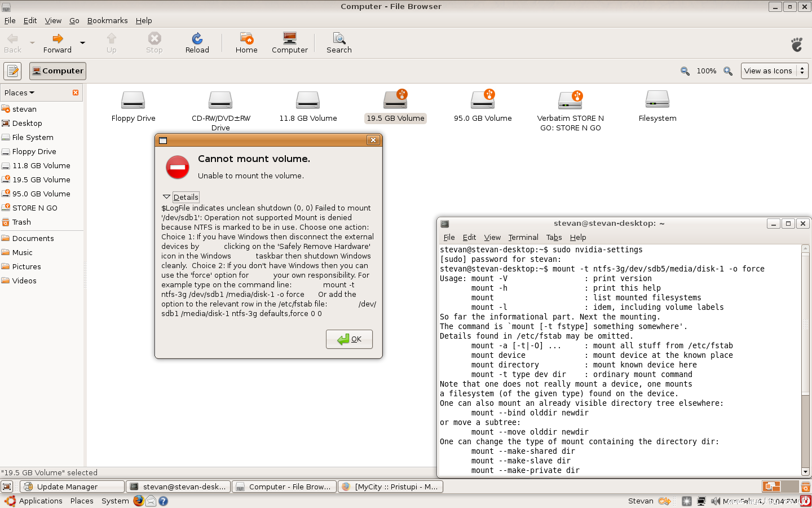Open the Terminal menu in terminal window
This screenshot has width=812, height=508.
pos(523,237)
